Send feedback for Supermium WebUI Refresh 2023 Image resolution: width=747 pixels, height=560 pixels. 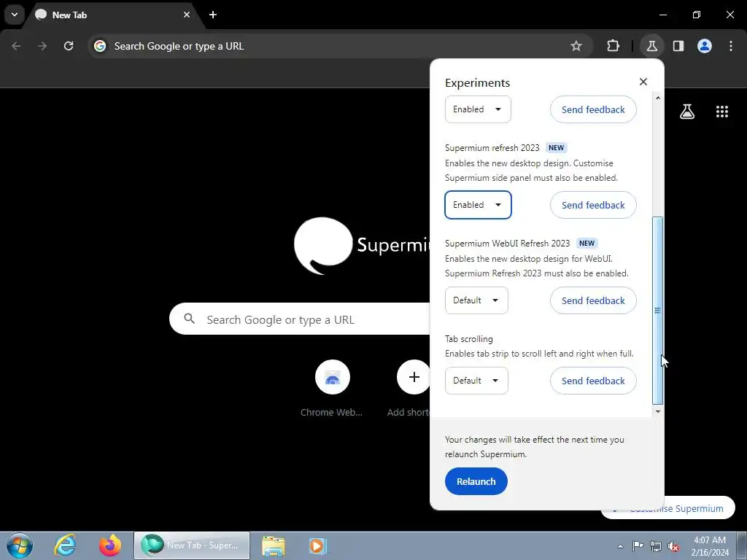pos(593,300)
